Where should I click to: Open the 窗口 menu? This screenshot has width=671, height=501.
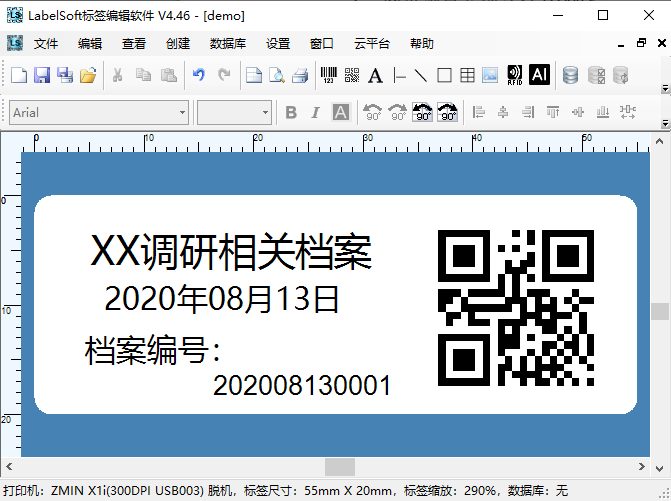coord(322,44)
